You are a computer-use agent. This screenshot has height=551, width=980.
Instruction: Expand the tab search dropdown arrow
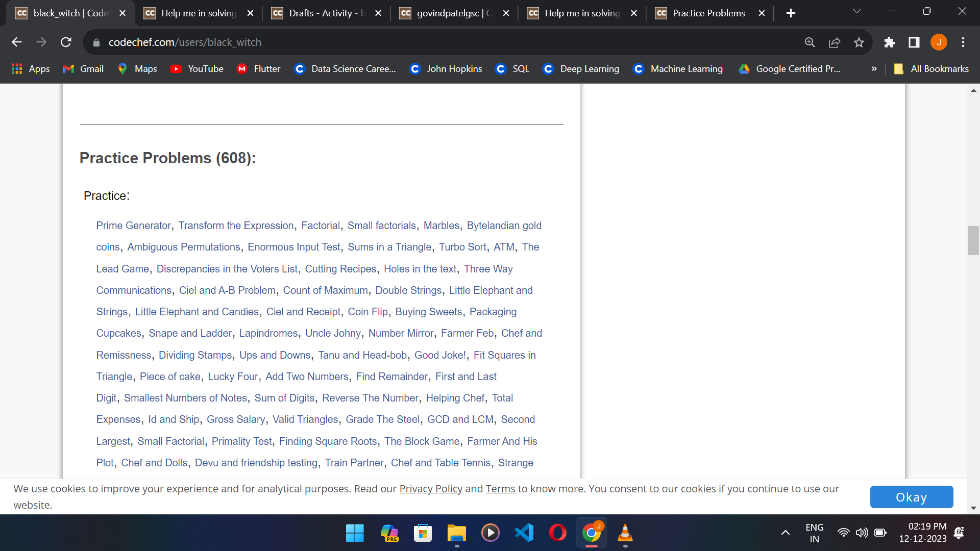coord(857,12)
